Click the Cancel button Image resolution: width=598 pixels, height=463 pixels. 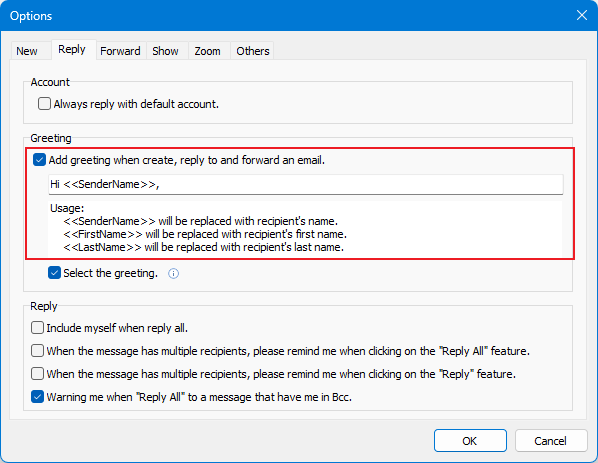pyautogui.click(x=551, y=441)
